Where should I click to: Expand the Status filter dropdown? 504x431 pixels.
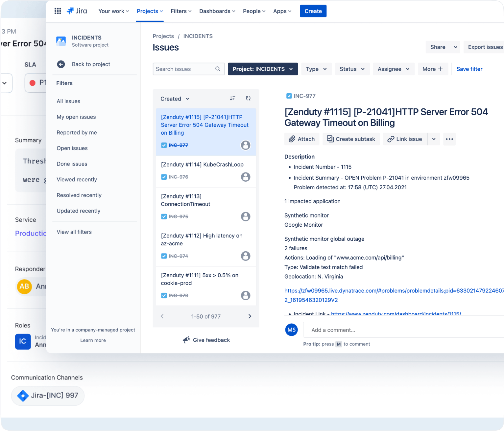click(352, 69)
